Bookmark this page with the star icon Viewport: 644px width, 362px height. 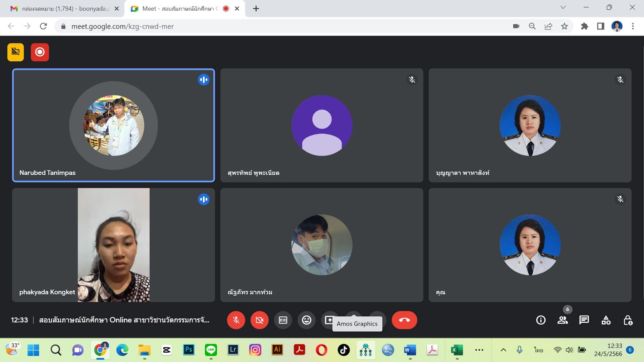[565, 26]
